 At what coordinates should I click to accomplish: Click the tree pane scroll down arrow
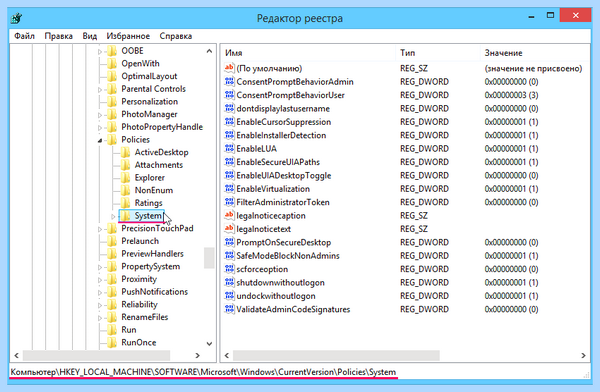(209, 344)
